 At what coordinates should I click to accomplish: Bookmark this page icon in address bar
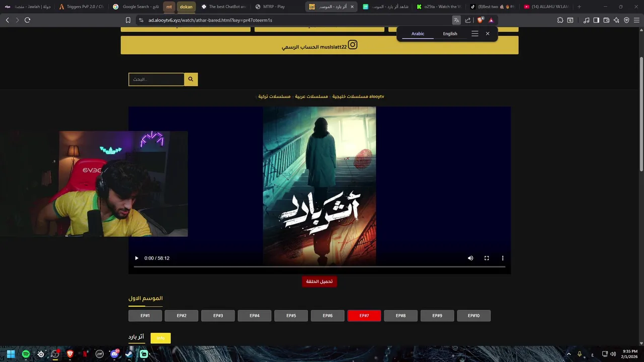pos(128,20)
